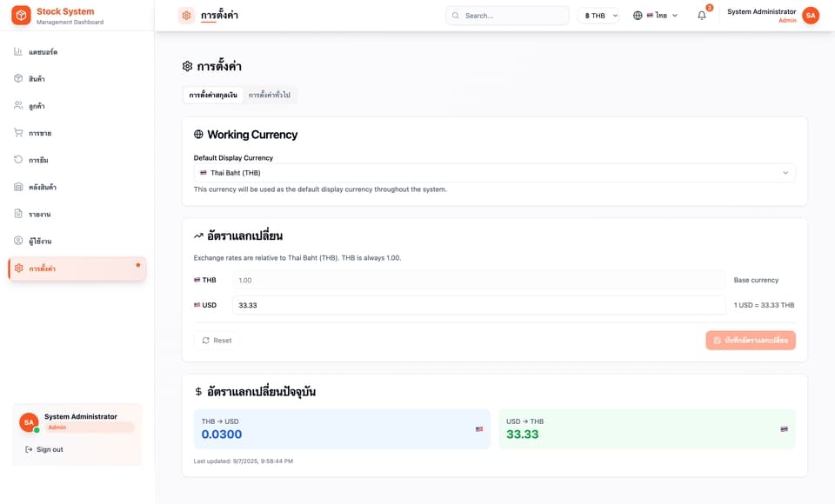Click the dashboard chart icon in sidebar
This screenshot has width=835, height=504.
[18, 51]
